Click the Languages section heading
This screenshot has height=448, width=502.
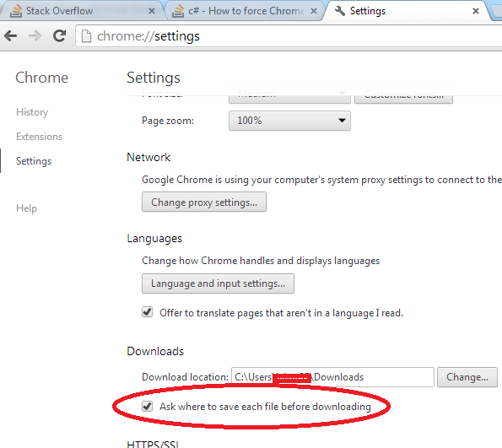pyautogui.click(x=154, y=239)
